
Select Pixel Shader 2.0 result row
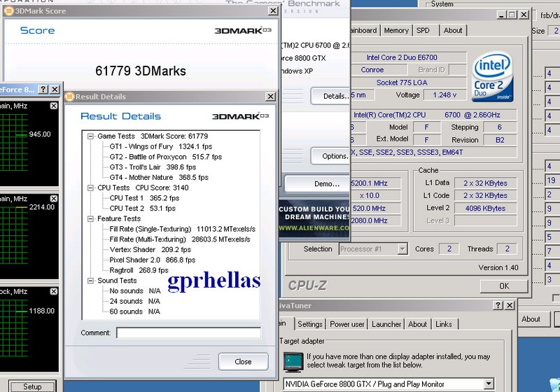(153, 260)
